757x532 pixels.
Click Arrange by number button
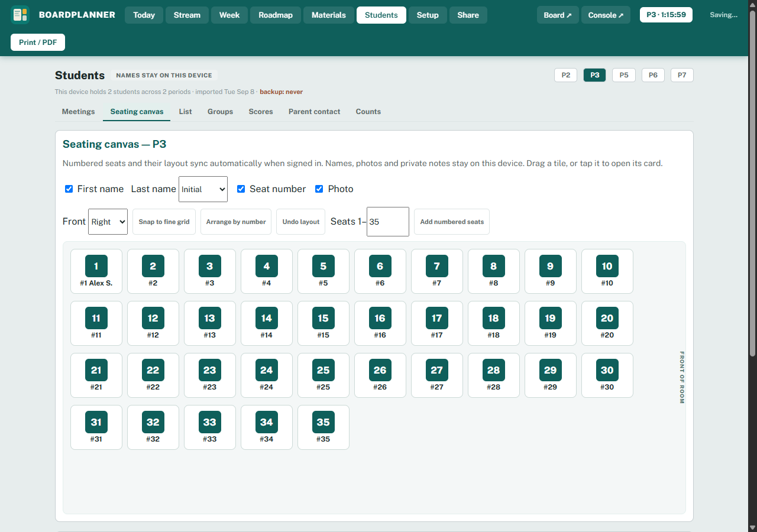pyautogui.click(x=236, y=222)
